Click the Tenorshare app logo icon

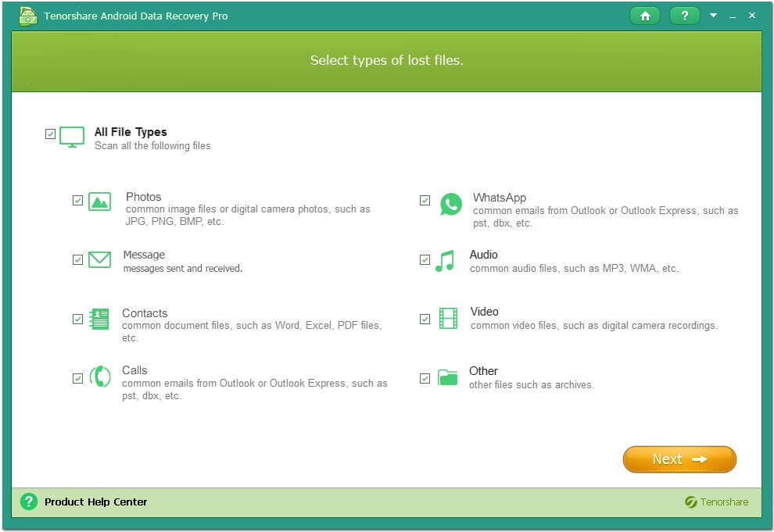[27, 16]
